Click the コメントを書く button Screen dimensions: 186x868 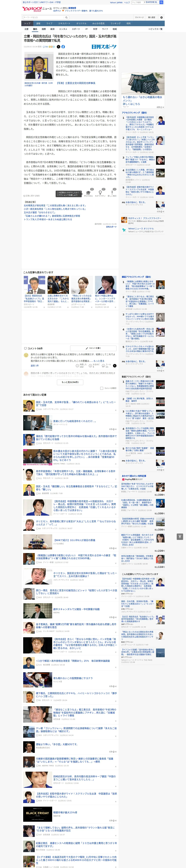(x=93, y=348)
